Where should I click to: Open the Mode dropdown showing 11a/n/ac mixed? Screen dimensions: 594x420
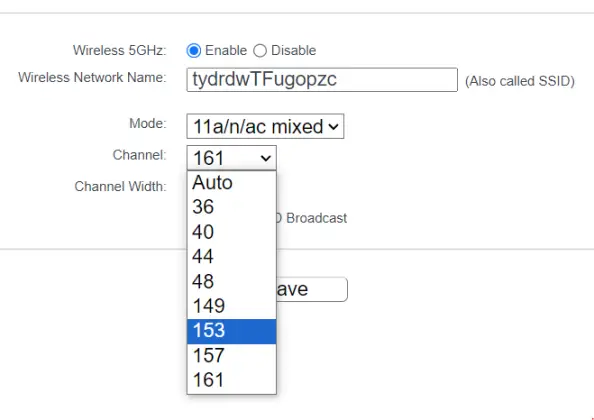(265, 126)
